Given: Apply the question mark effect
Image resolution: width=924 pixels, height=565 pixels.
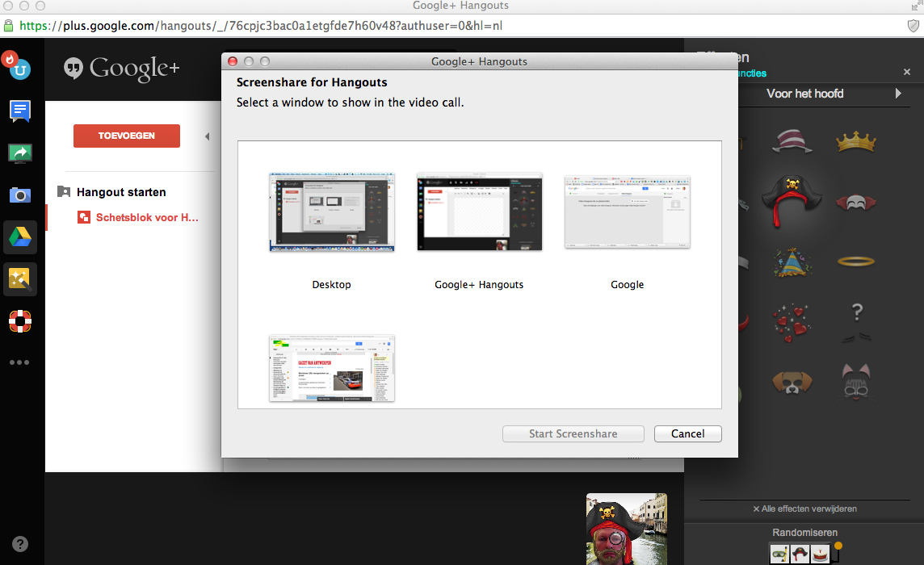Looking at the screenshot, I should tap(858, 321).
